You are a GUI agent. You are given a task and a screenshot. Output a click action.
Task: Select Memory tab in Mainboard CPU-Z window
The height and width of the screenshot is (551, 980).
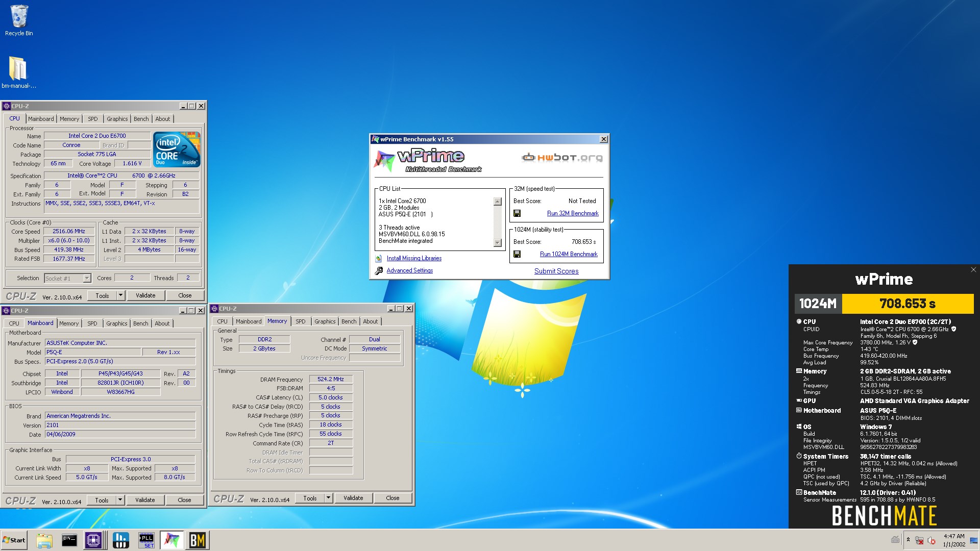click(x=69, y=323)
